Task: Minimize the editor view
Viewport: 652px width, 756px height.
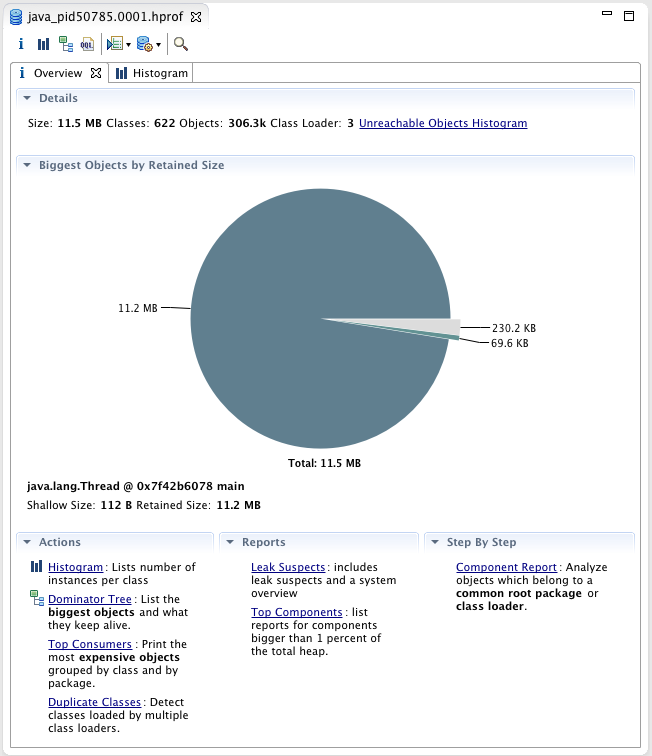Action: click(x=607, y=14)
